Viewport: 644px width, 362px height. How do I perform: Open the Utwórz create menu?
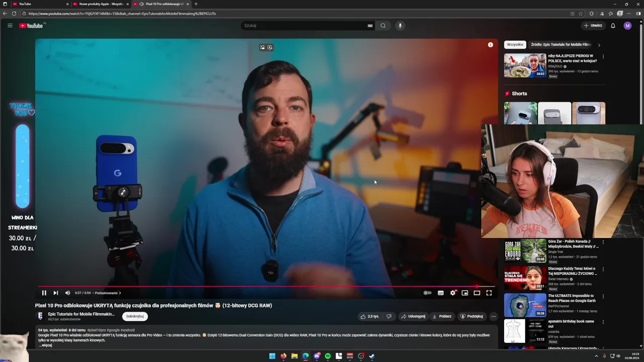pyautogui.click(x=593, y=26)
